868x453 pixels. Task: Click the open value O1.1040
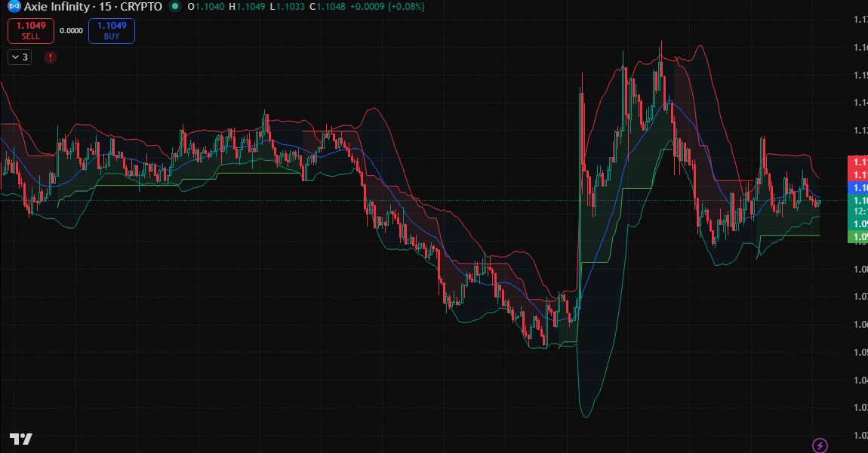(x=206, y=7)
